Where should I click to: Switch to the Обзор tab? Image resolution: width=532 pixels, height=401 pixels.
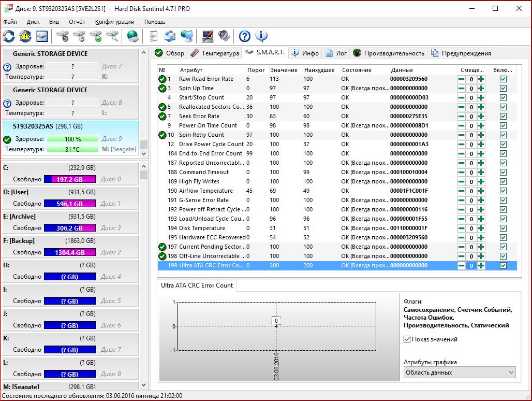170,53
